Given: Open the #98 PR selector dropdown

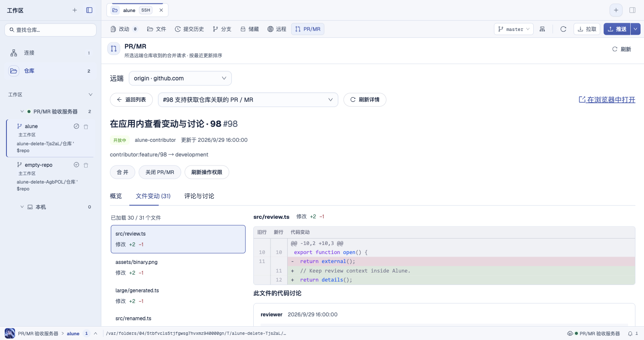Looking at the screenshot, I should coord(248,100).
